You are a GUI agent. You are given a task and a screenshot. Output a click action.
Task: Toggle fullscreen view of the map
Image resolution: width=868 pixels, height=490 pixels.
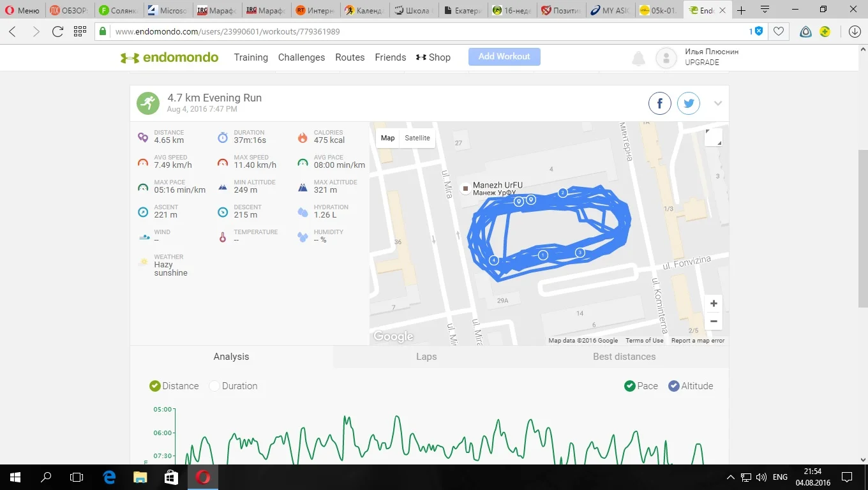coord(714,137)
